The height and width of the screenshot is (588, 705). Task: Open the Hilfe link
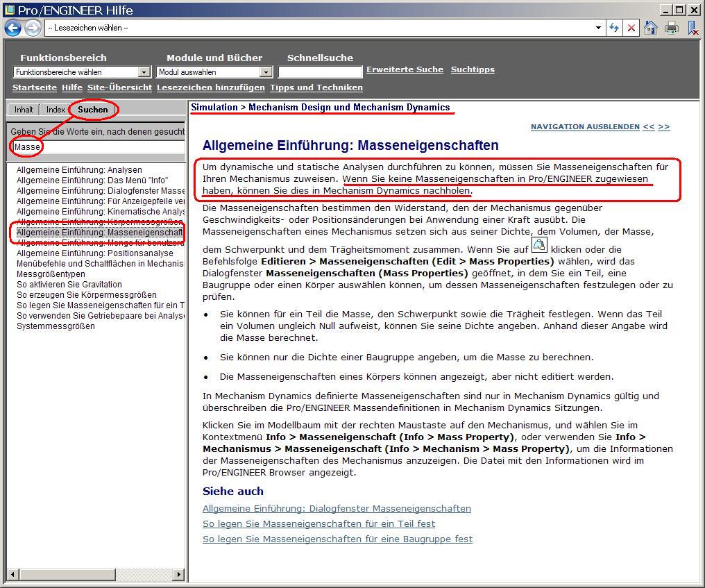72,87
